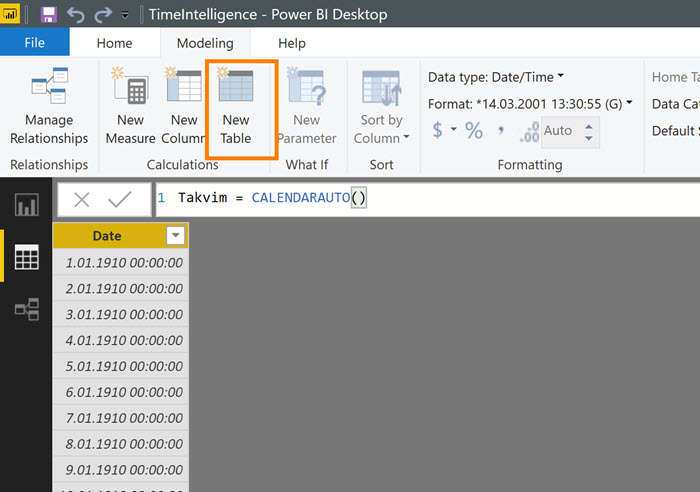This screenshot has width=700, height=492.
Task: Select the Modeling tab
Action: pos(205,43)
